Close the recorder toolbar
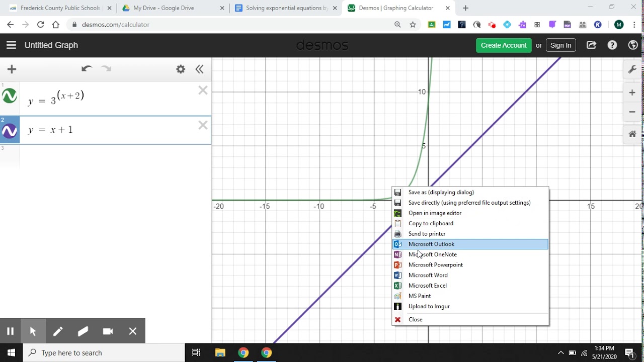 coord(133,331)
